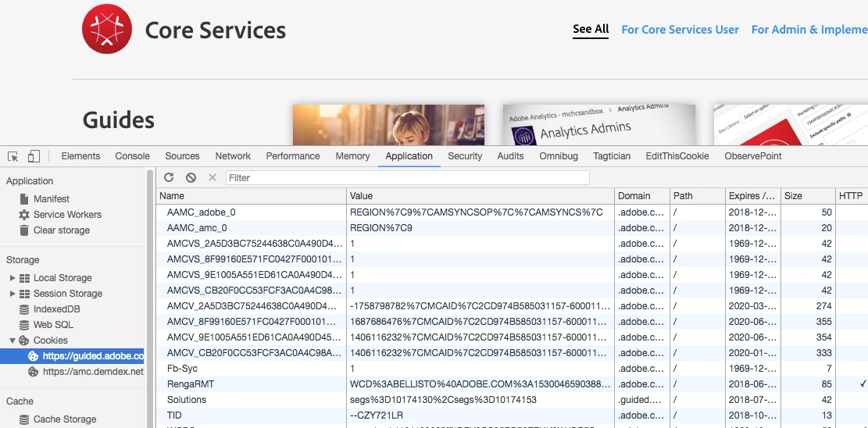Click the sidebar vertical scrollbar
This screenshot has width=868, height=428.
[x=149, y=298]
